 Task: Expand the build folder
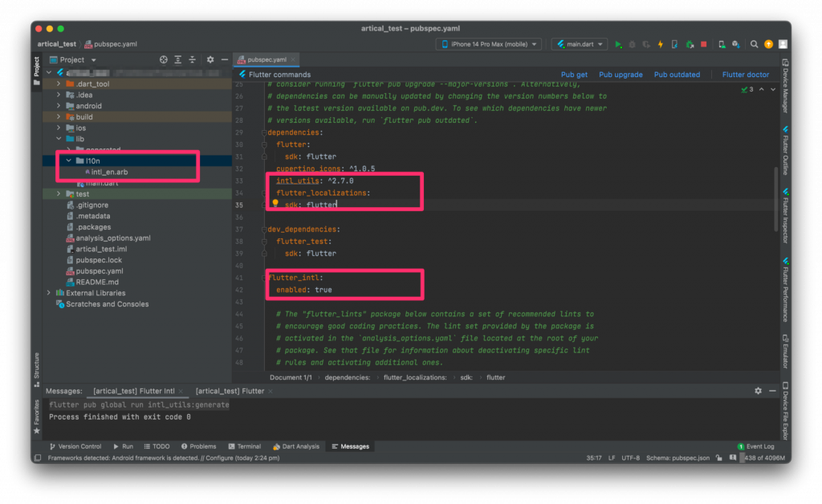(x=59, y=117)
